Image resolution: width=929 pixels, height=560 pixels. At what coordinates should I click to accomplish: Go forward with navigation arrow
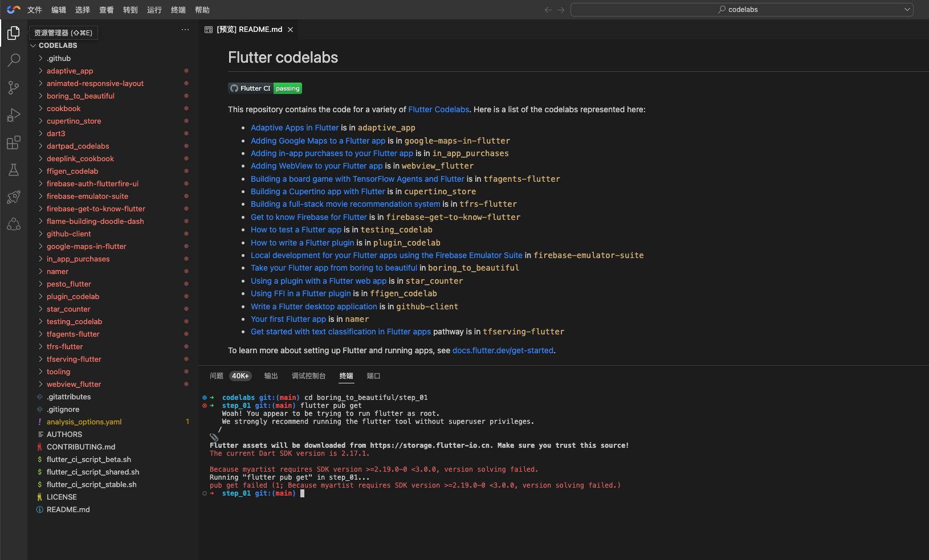coord(561,10)
